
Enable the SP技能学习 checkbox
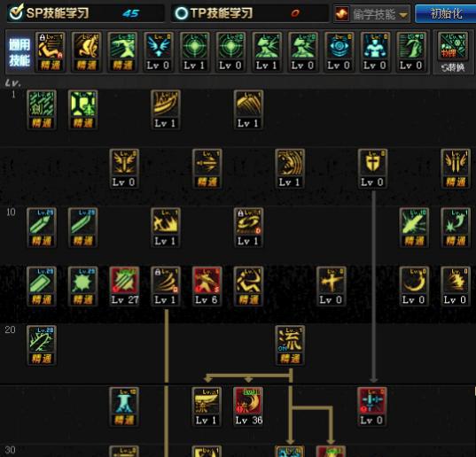click(16, 12)
